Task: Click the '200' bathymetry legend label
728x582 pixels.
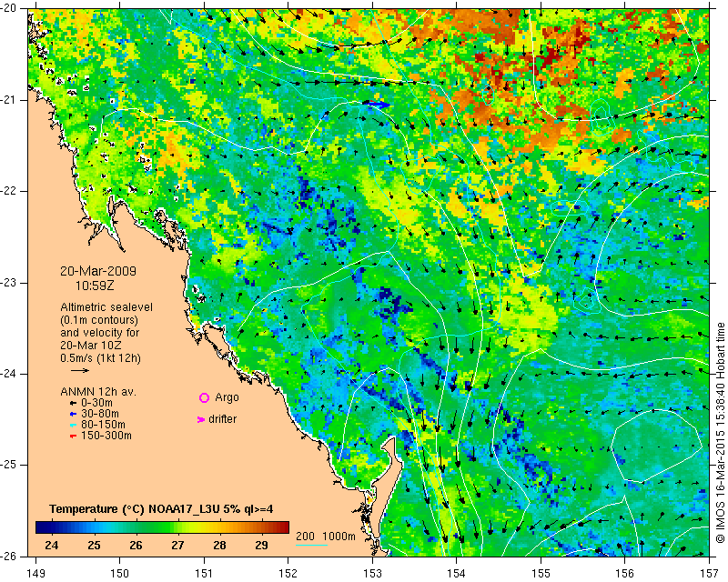Action: [x=306, y=536]
